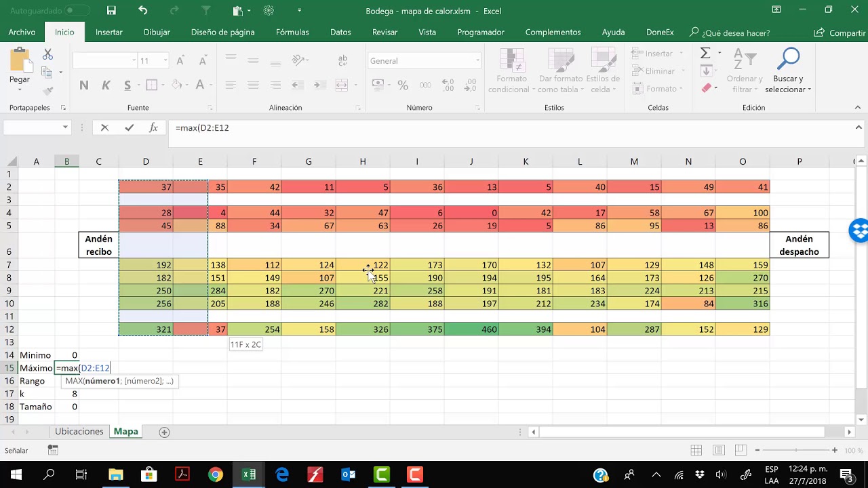Expand the formula bar
This screenshot has width=868, height=488.
point(859,127)
